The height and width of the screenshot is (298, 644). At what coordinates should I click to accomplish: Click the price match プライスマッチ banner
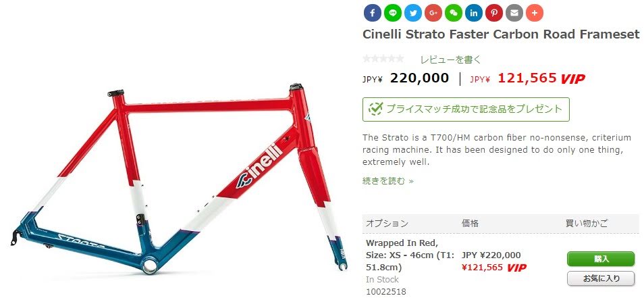(x=466, y=109)
